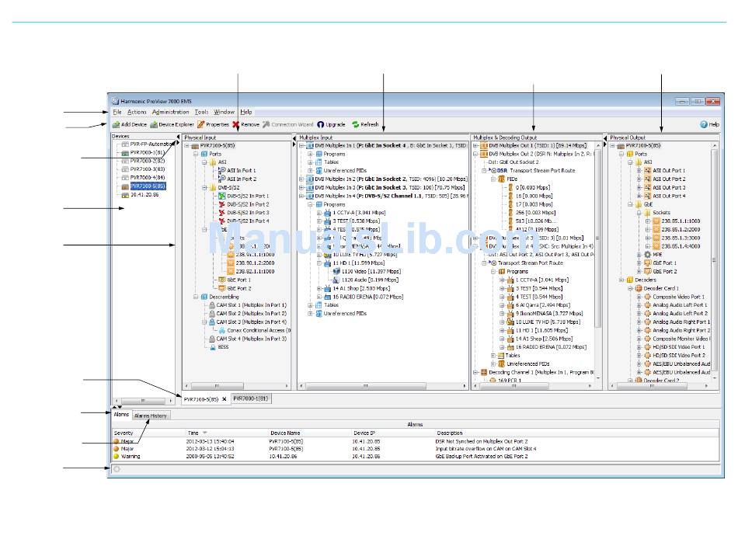This screenshot has height=560, width=738.
Task: Expand DVB Multiplex In 3
Action: click(x=301, y=187)
